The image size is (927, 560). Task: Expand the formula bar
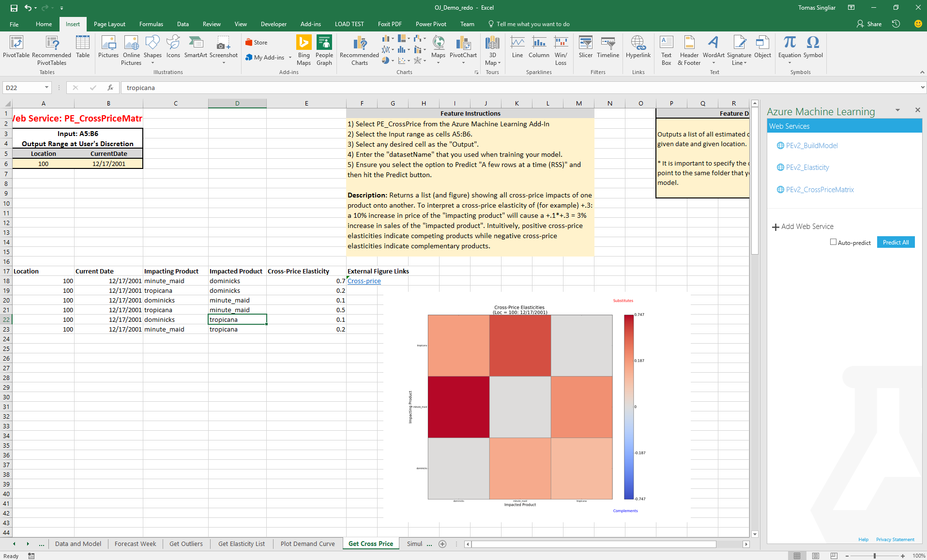click(x=923, y=88)
